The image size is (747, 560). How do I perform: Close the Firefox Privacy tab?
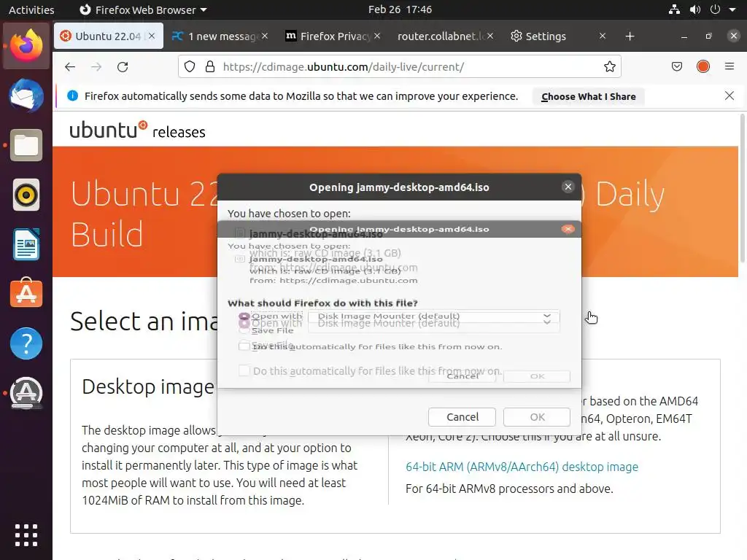(377, 36)
